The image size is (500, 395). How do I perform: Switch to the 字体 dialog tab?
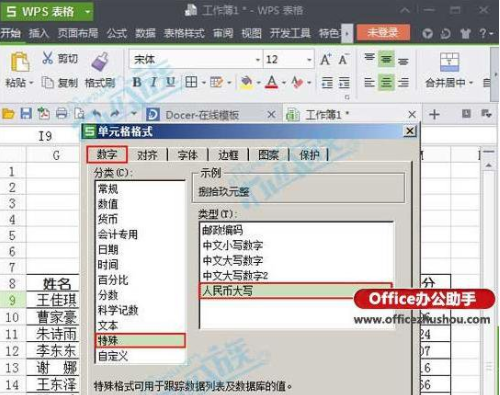pyautogui.click(x=188, y=155)
